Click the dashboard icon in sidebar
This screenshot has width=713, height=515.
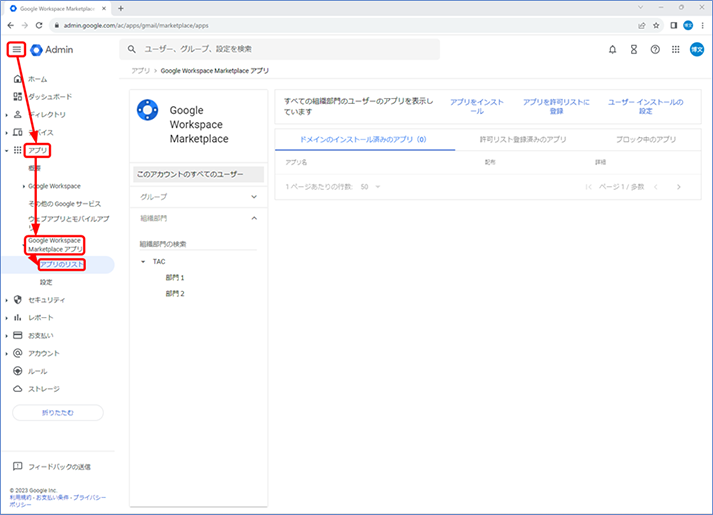(17, 96)
